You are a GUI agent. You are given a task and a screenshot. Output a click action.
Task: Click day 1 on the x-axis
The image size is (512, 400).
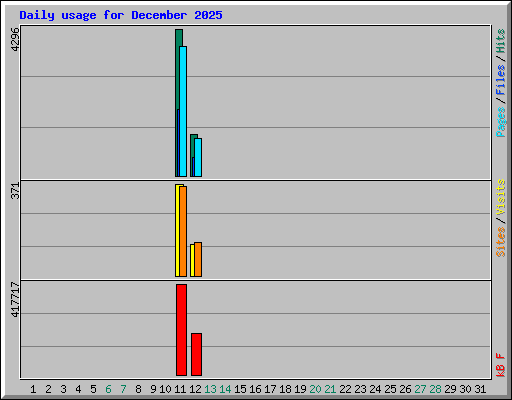(33, 389)
